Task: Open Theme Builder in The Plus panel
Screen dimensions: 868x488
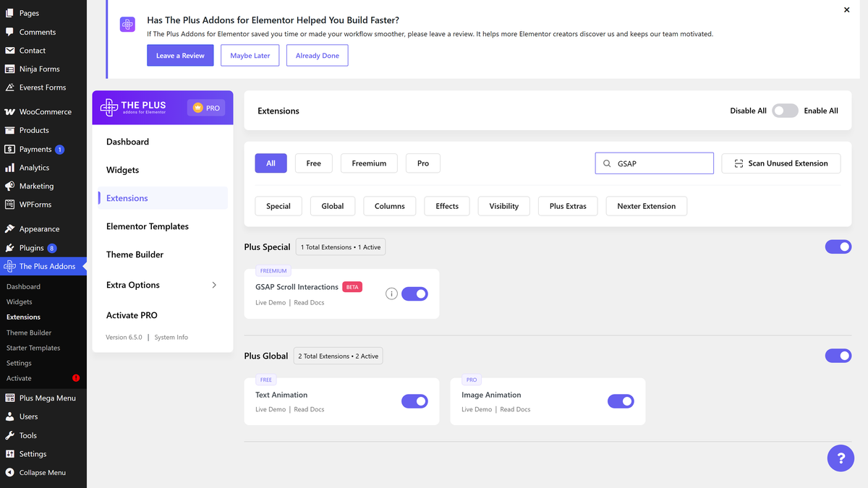Action: (x=135, y=254)
